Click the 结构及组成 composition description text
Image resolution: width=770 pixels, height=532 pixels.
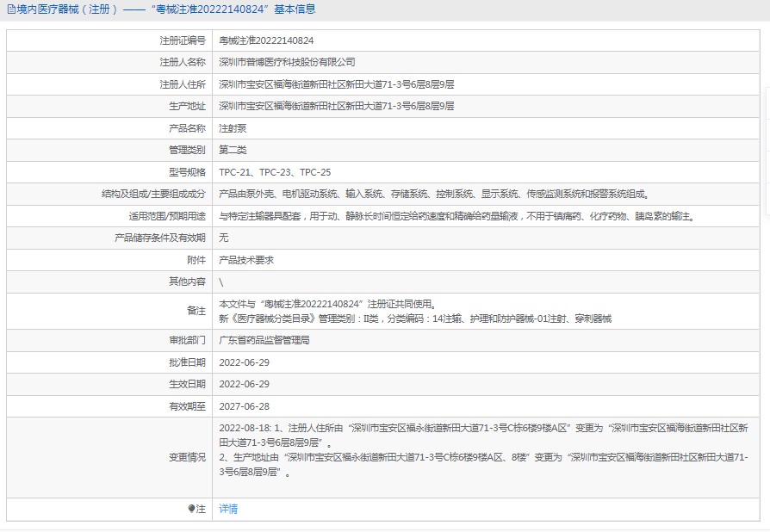(x=433, y=195)
